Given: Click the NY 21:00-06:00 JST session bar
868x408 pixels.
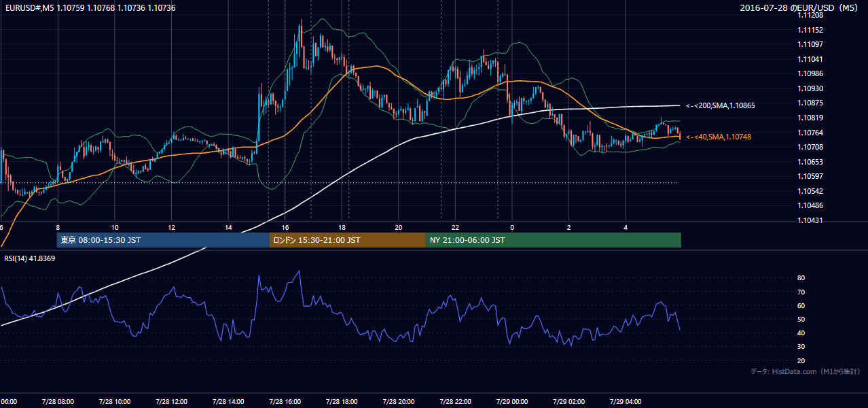Looking at the screenshot, I should 554,240.
